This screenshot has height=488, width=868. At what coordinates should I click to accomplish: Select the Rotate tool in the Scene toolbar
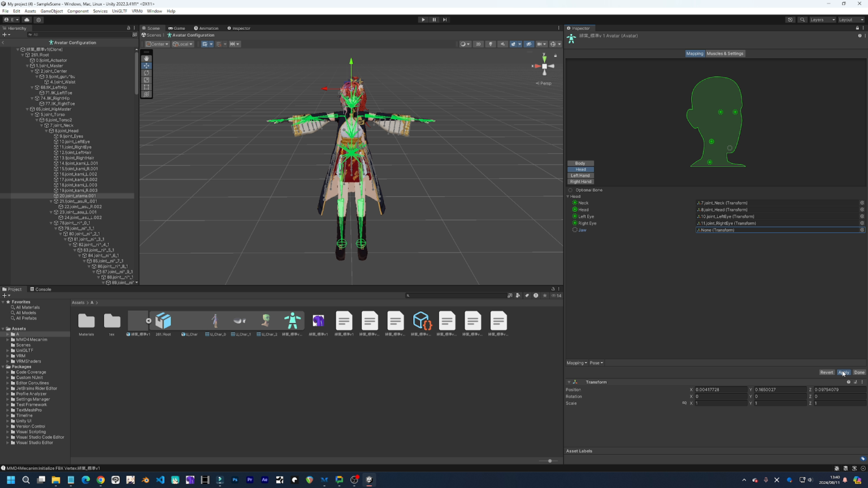pos(146,73)
